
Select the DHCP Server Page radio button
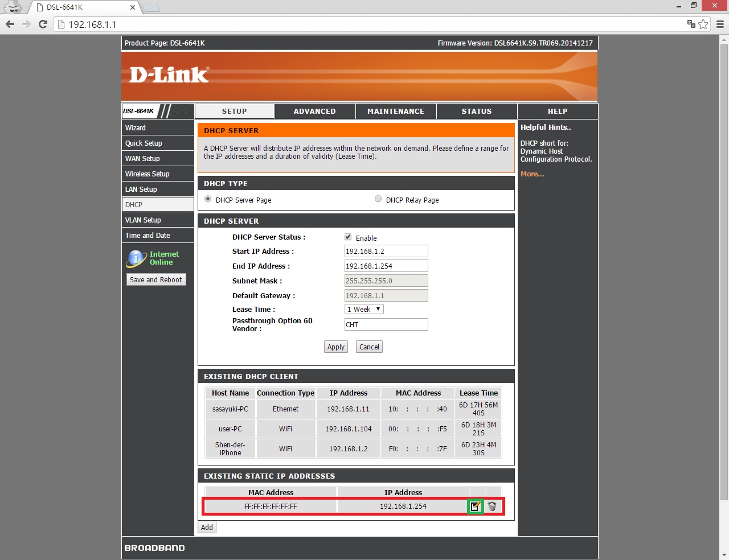click(208, 199)
